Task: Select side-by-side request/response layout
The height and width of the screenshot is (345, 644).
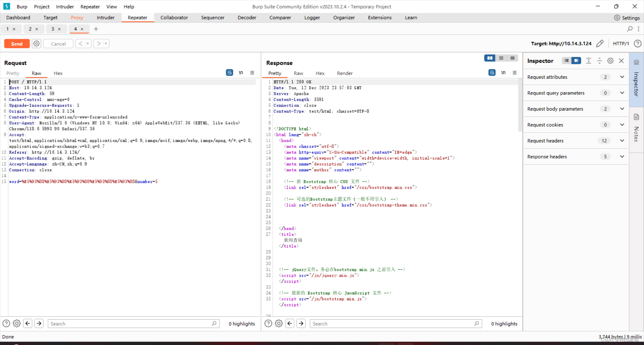Action: click(490, 58)
